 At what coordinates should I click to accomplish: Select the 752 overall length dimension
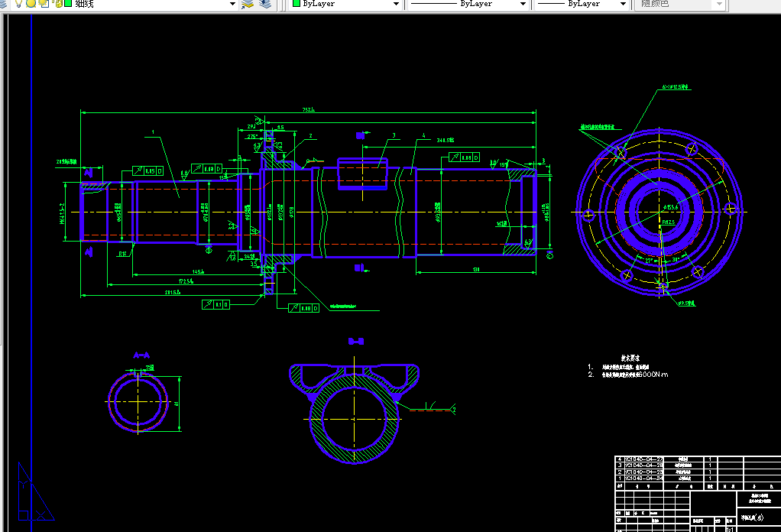pos(308,109)
